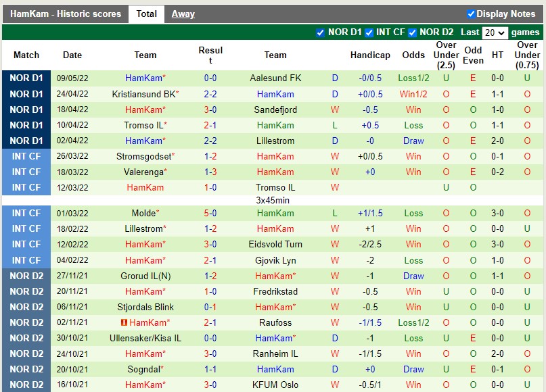Click NOR D1 label in 09/05/22 row
Viewport: 546px width, 392px height.
click(x=26, y=78)
